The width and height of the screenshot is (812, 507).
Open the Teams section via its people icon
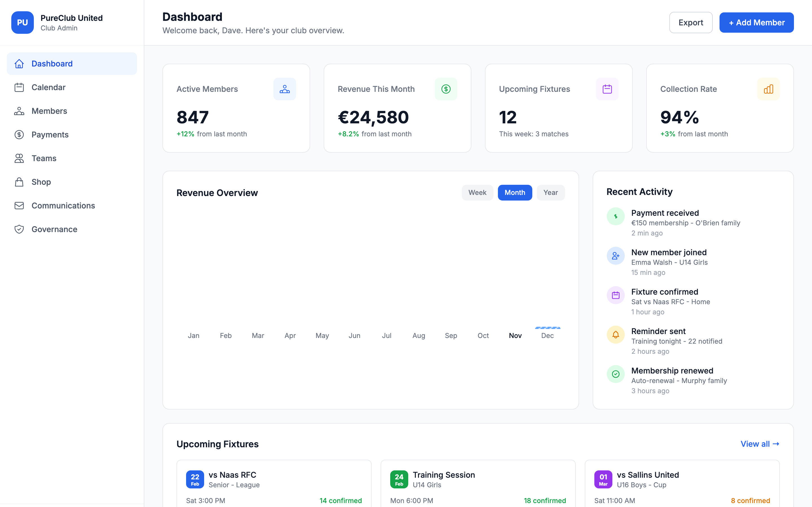click(19, 158)
